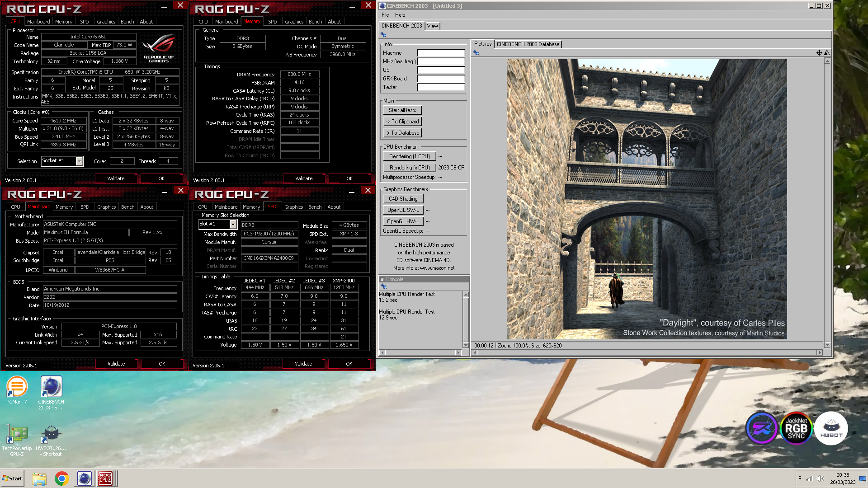Click the Console panel header square icon
Screen dimensions: 868x488
[382, 279]
